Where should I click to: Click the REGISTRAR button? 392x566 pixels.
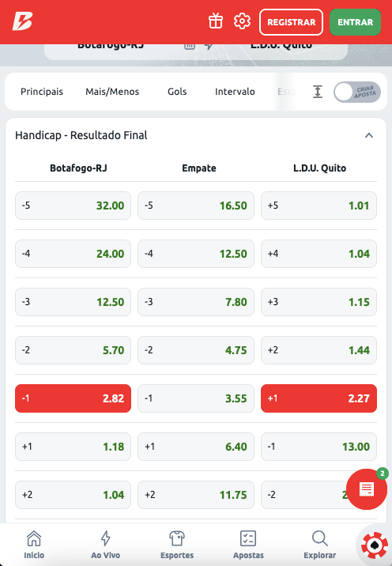click(x=291, y=22)
